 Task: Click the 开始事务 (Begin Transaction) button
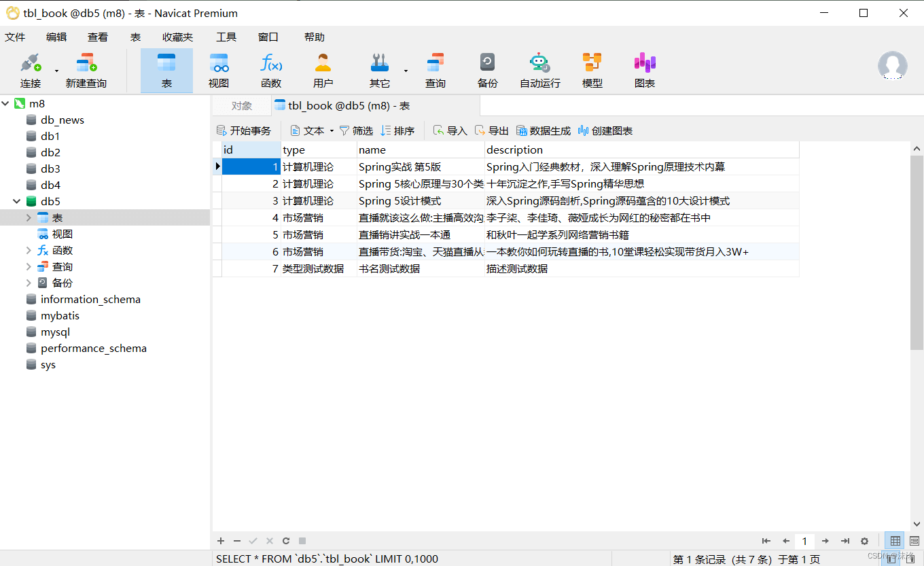243,131
